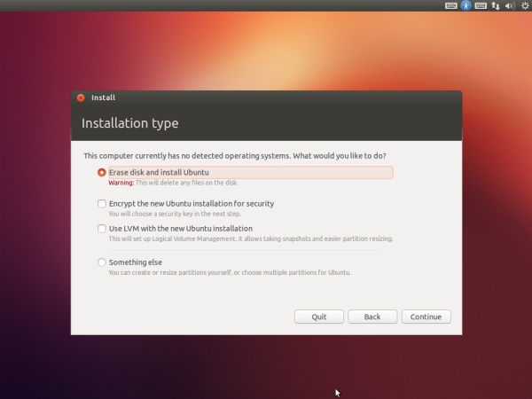Open the system gear menu
Image resolution: width=532 pixels, height=399 pixels.
(523, 5)
